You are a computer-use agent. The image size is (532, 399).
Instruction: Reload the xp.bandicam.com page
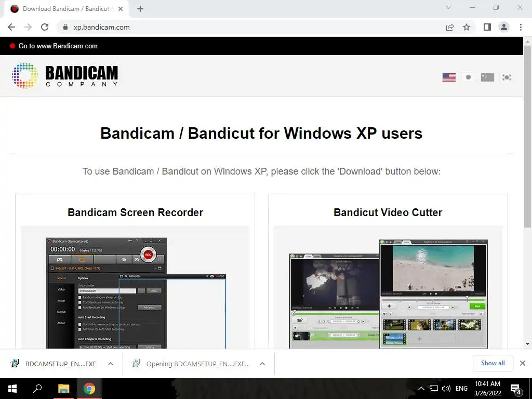pyautogui.click(x=45, y=27)
